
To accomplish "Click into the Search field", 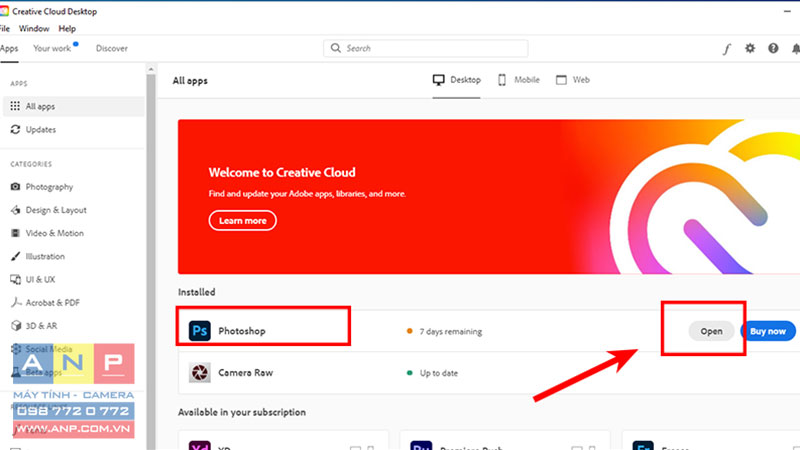I will 426,48.
